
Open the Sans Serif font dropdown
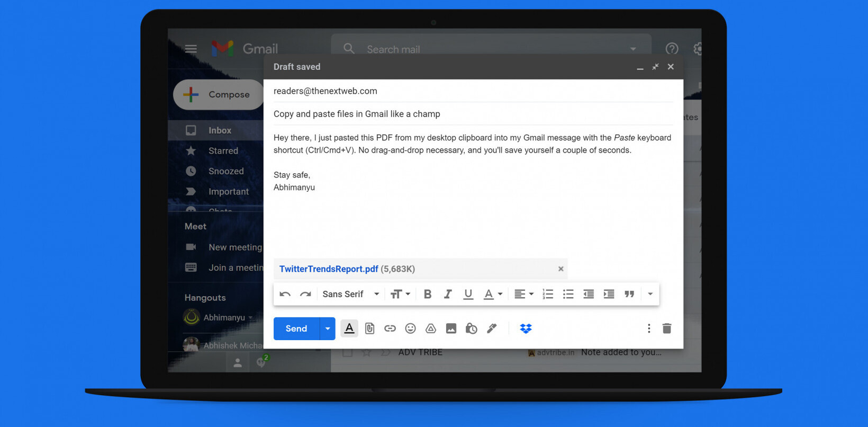(350, 294)
